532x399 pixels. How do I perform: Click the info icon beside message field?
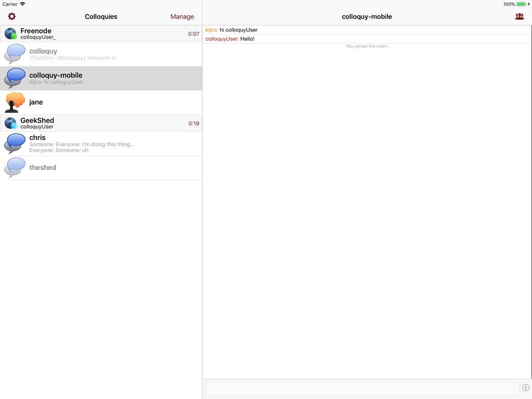tap(526, 388)
